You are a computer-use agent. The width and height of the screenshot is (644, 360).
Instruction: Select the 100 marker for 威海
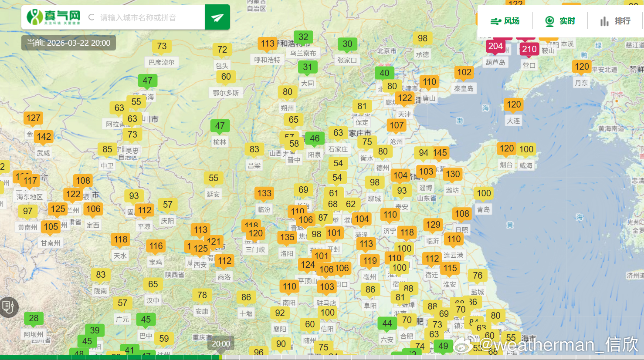pos(526,149)
